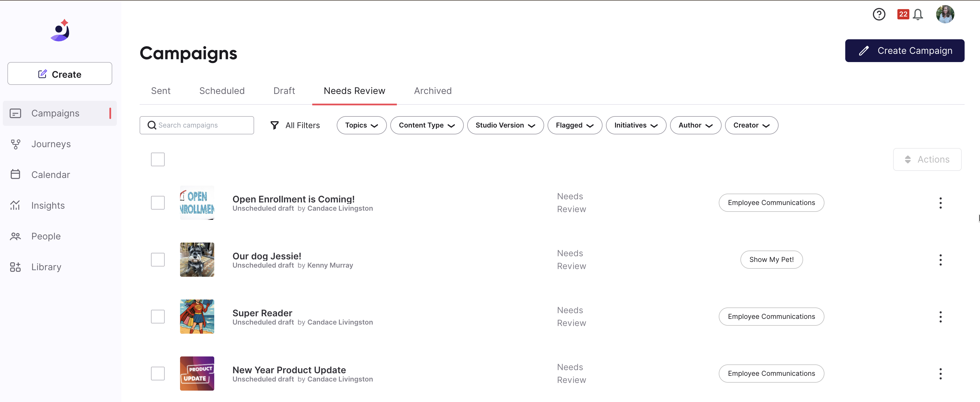Expand the Topics filter dropdown
Viewport: 980px width, 402px height.
[362, 125]
